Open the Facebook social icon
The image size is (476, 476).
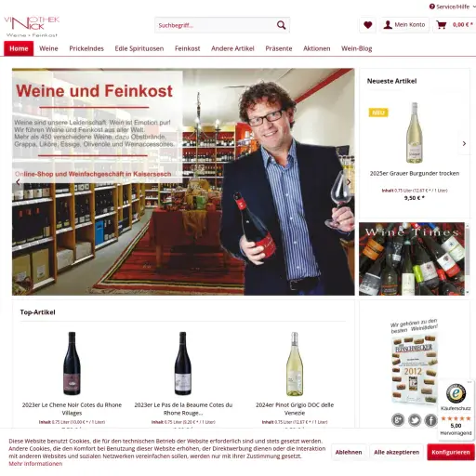[x=431, y=420]
